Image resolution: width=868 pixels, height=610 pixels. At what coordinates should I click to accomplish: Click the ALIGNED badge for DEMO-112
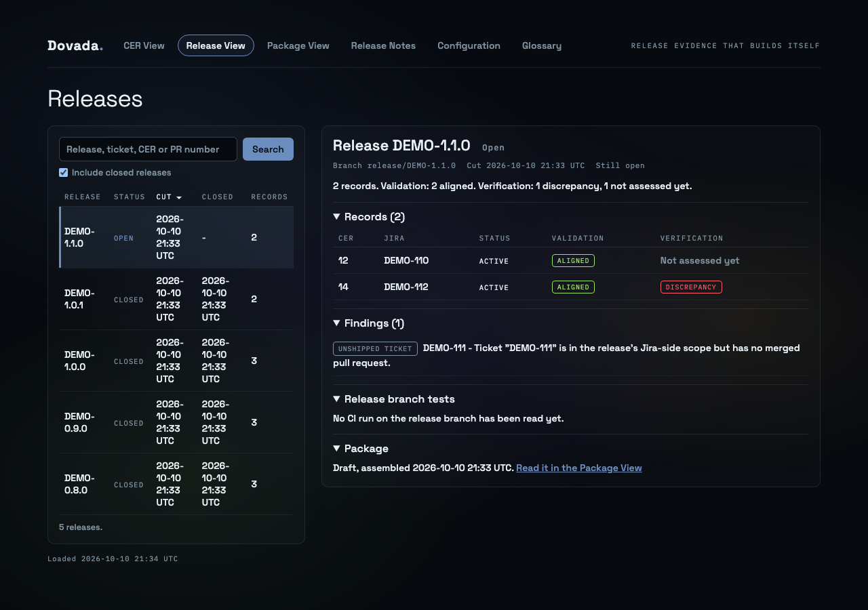573,287
